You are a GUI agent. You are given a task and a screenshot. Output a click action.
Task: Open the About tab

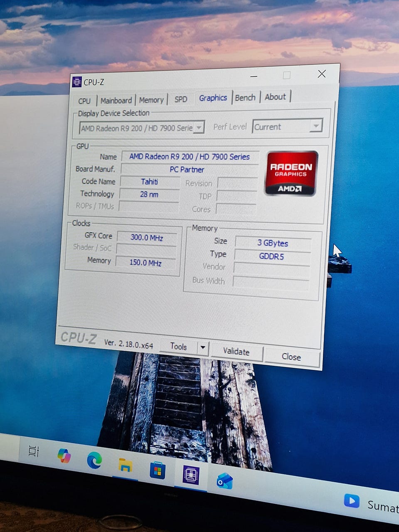(275, 97)
